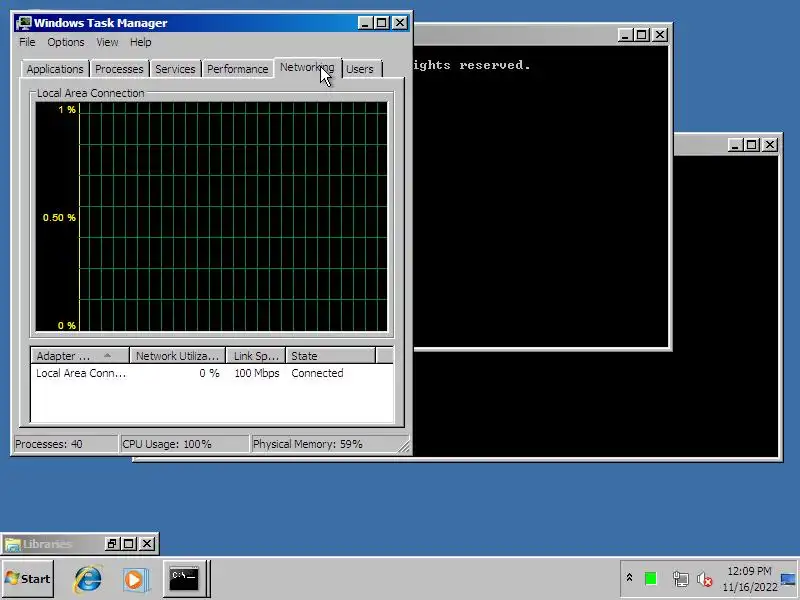Sort by Link Speed column header
The image size is (800, 600).
pyautogui.click(x=256, y=356)
